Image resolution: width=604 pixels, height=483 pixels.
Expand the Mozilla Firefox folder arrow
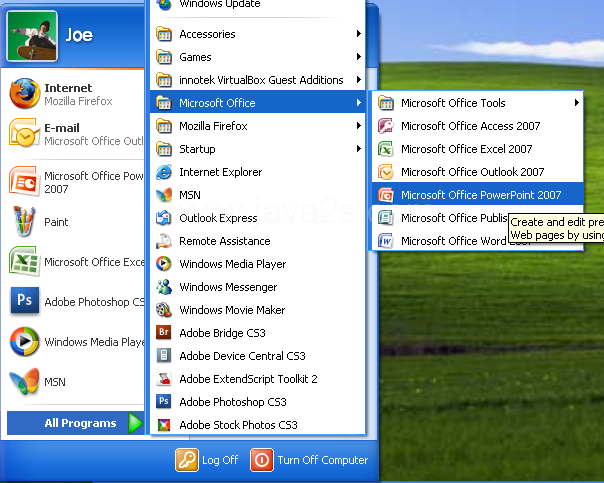click(x=359, y=126)
